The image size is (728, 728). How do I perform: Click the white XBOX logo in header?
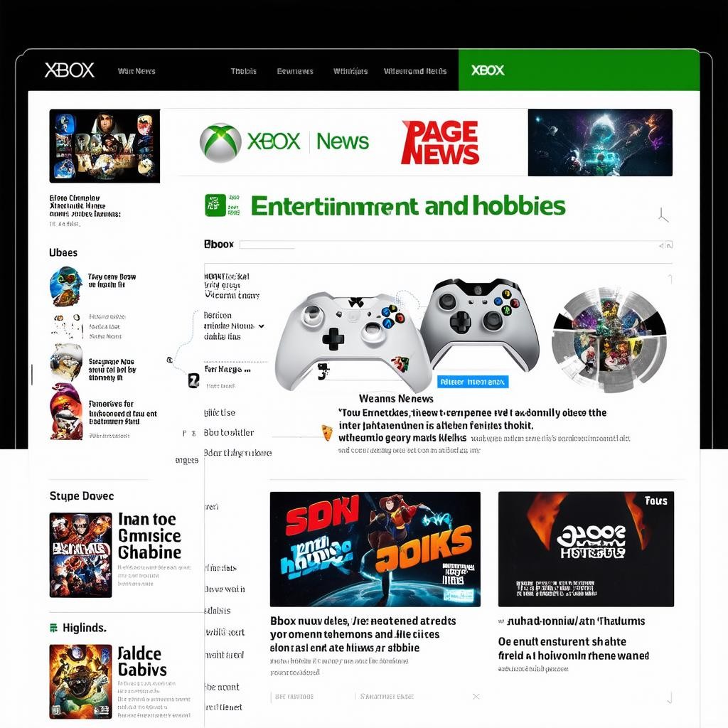[70, 70]
